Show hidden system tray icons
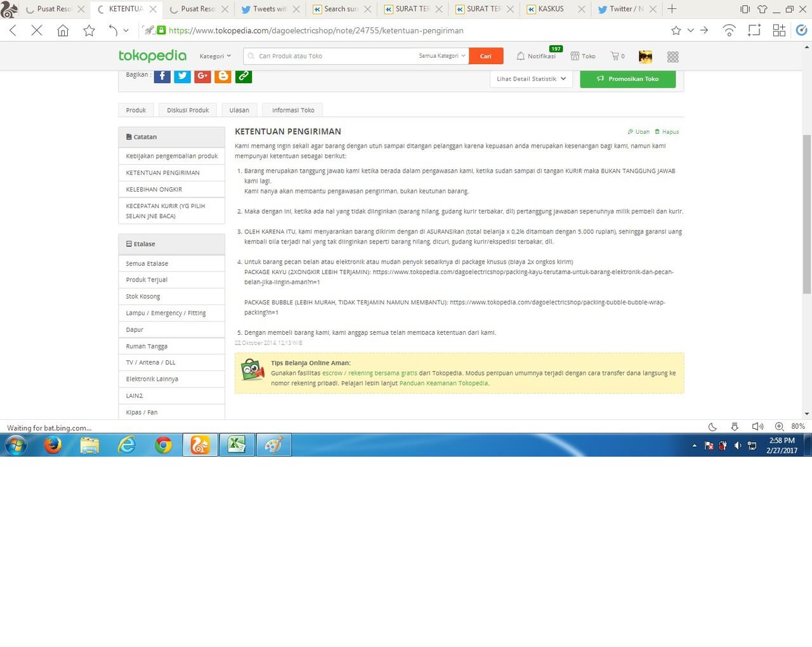This screenshot has width=812, height=647. [695, 445]
